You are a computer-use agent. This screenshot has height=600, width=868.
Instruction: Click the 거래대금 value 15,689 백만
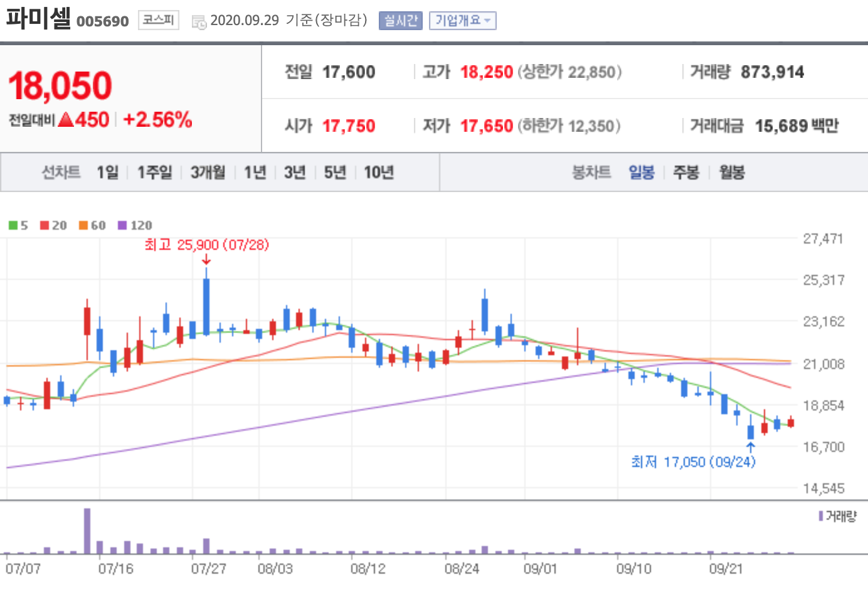coord(797,126)
